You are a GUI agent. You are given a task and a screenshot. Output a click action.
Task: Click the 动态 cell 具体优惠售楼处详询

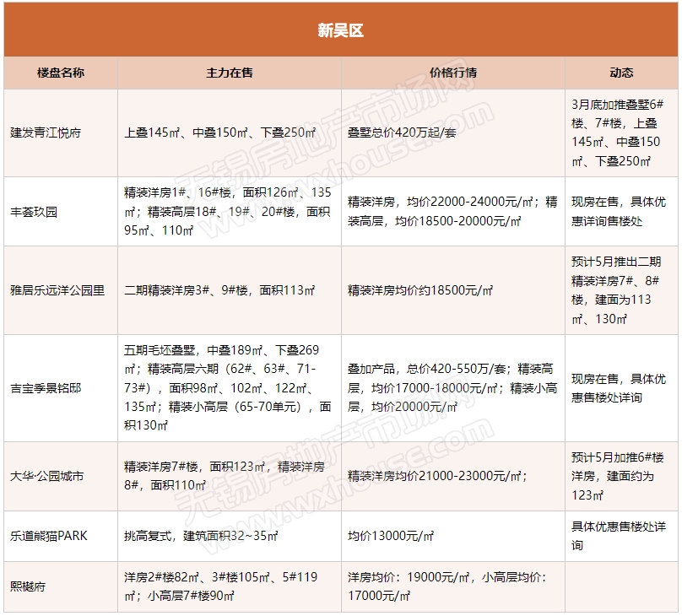(621, 536)
